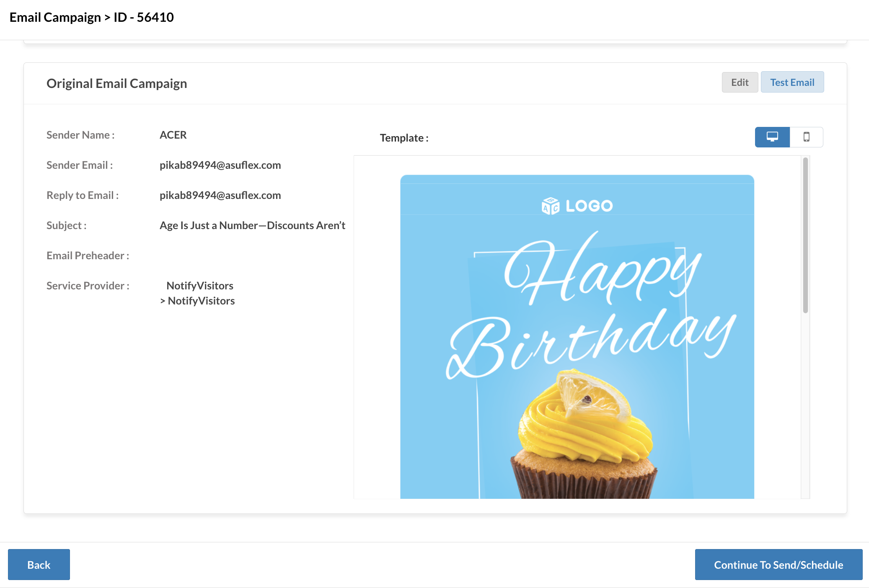Click Email Campaign in breadcrumb
Image resolution: width=869 pixels, height=588 pixels.
(x=55, y=17)
